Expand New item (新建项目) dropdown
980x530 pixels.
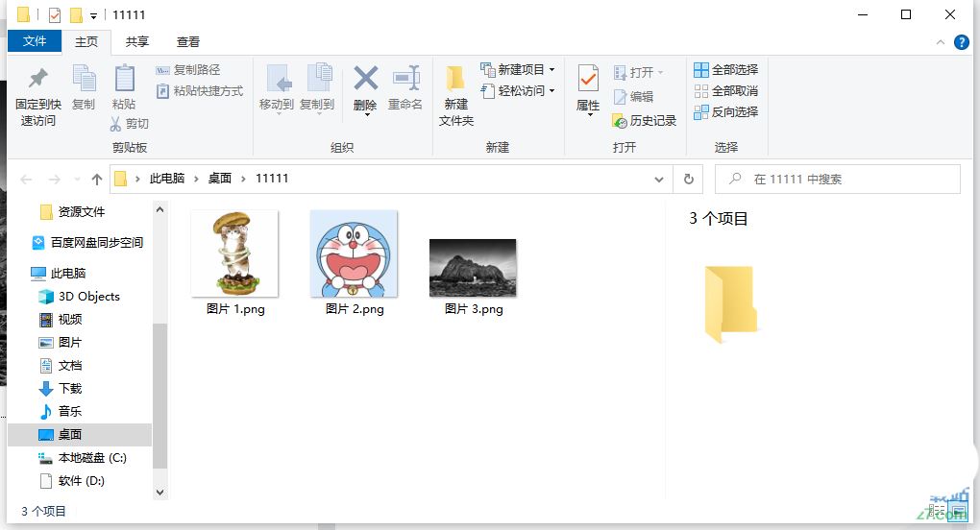pyautogui.click(x=551, y=70)
